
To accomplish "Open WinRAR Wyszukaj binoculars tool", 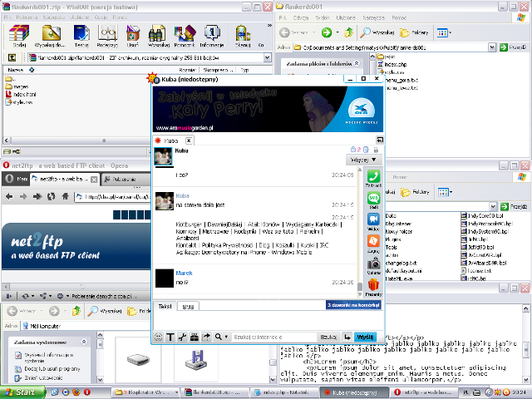I will click(x=155, y=35).
